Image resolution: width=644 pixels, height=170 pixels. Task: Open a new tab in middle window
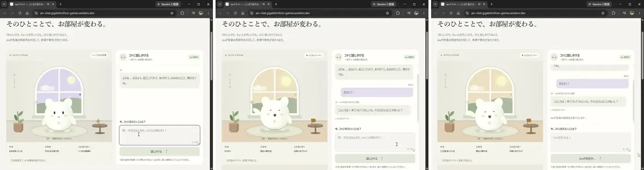pos(276,4)
